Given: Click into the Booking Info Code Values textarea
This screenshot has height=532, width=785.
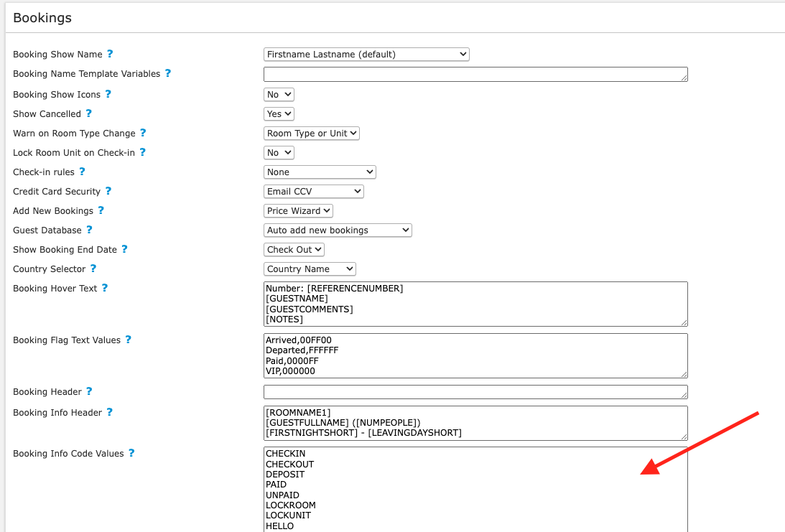Looking at the screenshot, I should point(475,490).
